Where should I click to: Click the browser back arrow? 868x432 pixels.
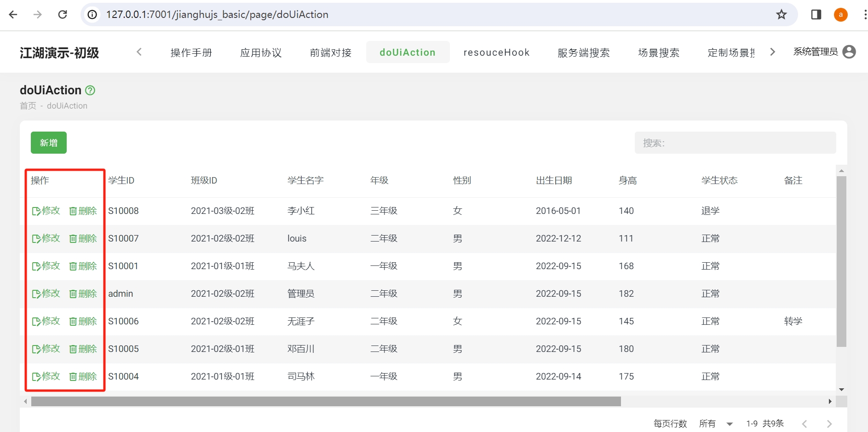13,14
